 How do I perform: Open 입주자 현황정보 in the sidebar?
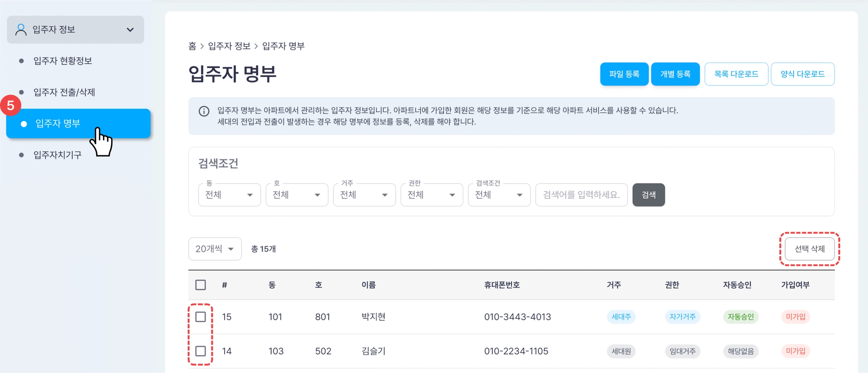[x=63, y=61]
